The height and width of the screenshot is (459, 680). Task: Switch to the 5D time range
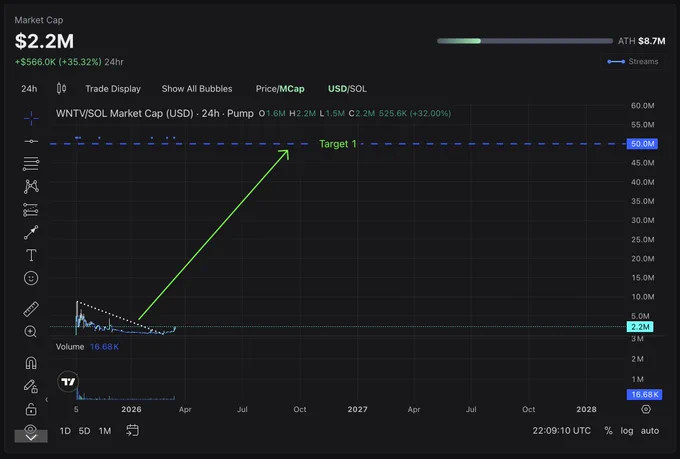pyautogui.click(x=85, y=431)
